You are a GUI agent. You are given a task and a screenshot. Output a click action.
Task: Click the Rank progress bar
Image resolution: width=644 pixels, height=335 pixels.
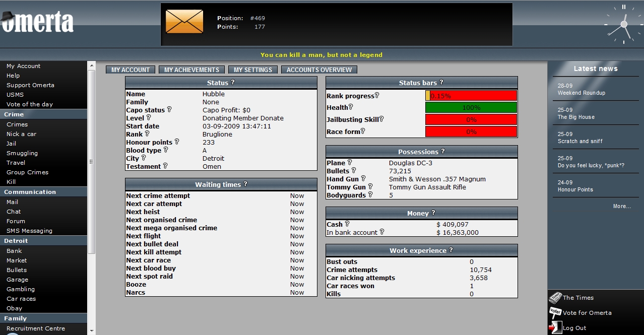[471, 96]
